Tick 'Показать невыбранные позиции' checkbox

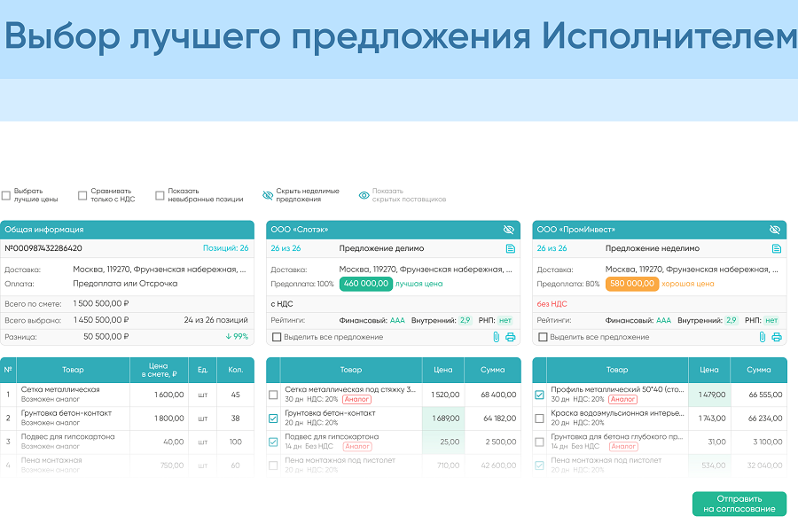pos(160,195)
